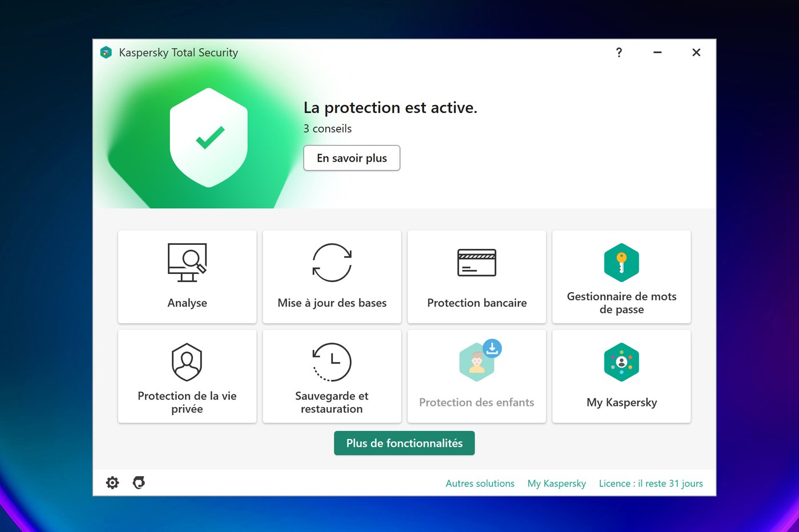The height and width of the screenshot is (532, 799).
Task: Click the En savoir plus button
Action: [352, 158]
